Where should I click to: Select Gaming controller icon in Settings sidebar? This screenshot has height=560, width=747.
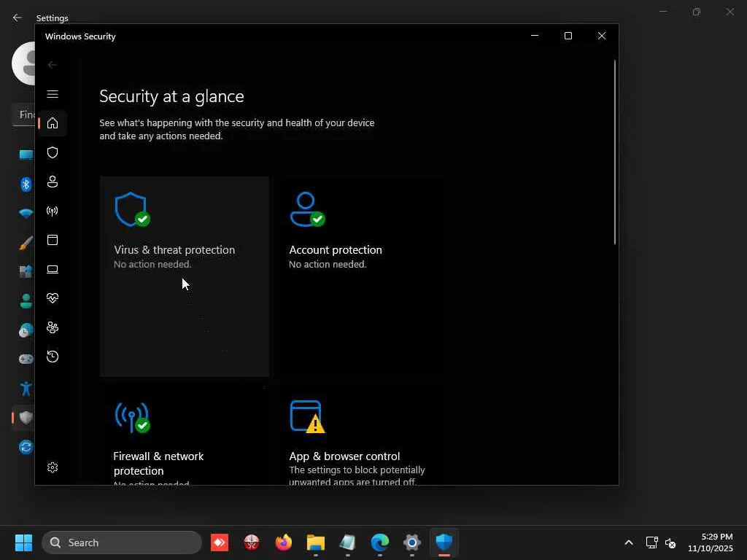[26, 359]
